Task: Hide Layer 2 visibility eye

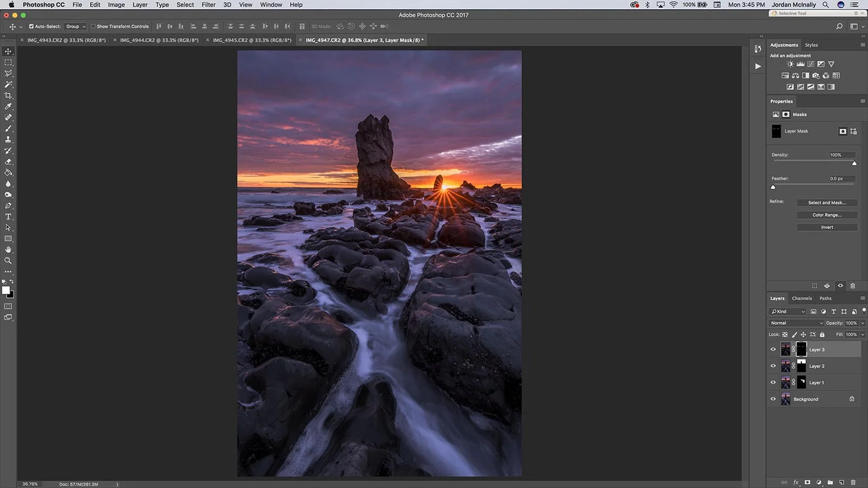Action: coord(773,366)
